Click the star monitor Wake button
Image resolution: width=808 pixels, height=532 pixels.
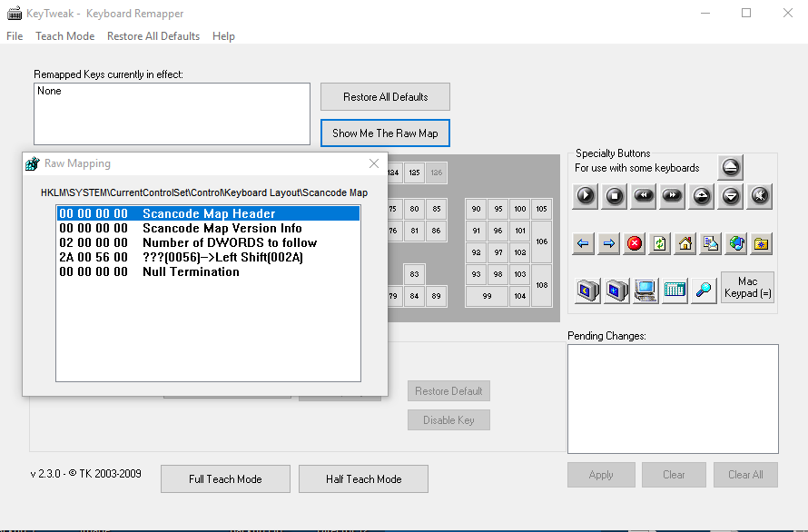pyautogui.click(x=616, y=291)
